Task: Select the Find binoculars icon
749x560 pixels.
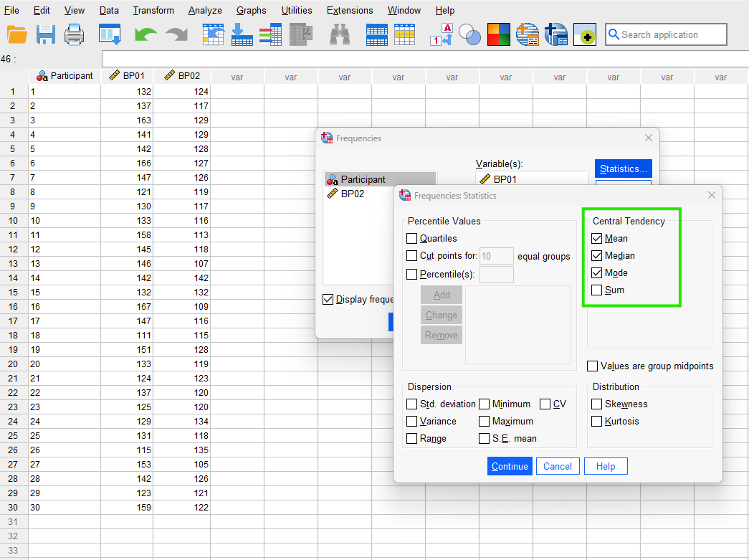Action: pyautogui.click(x=340, y=34)
